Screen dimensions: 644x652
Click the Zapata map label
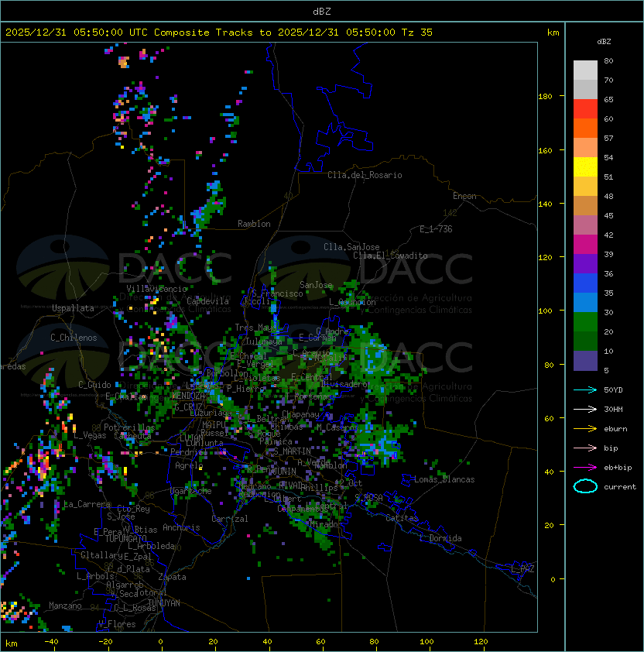coord(172,577)
